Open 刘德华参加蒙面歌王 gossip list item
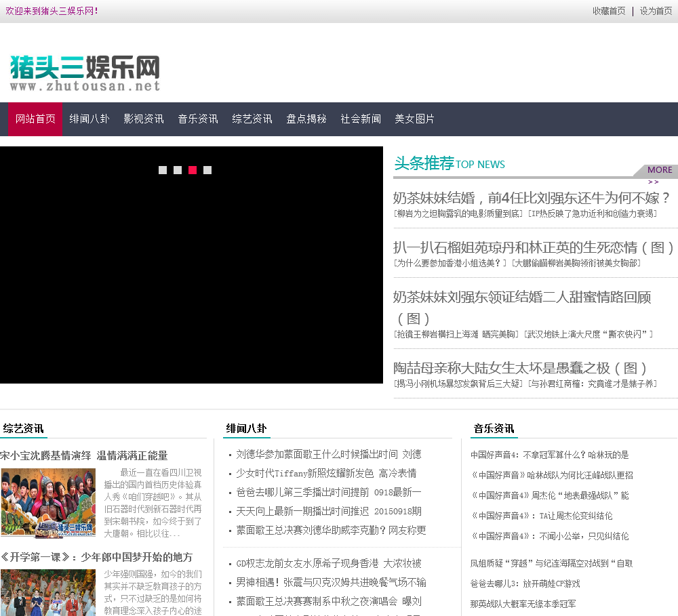This screenshot has height=616, width=678. click(x=328, y=454)
